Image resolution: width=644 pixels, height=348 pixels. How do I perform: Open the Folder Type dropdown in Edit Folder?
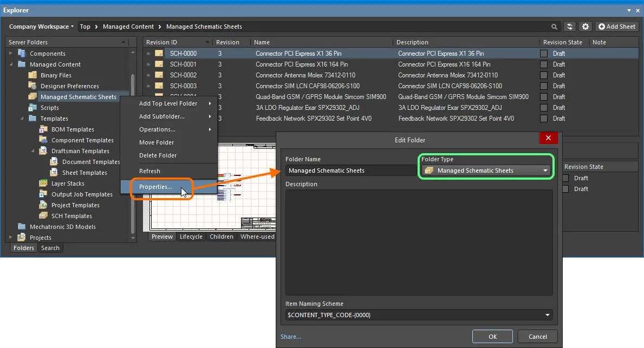547,170
